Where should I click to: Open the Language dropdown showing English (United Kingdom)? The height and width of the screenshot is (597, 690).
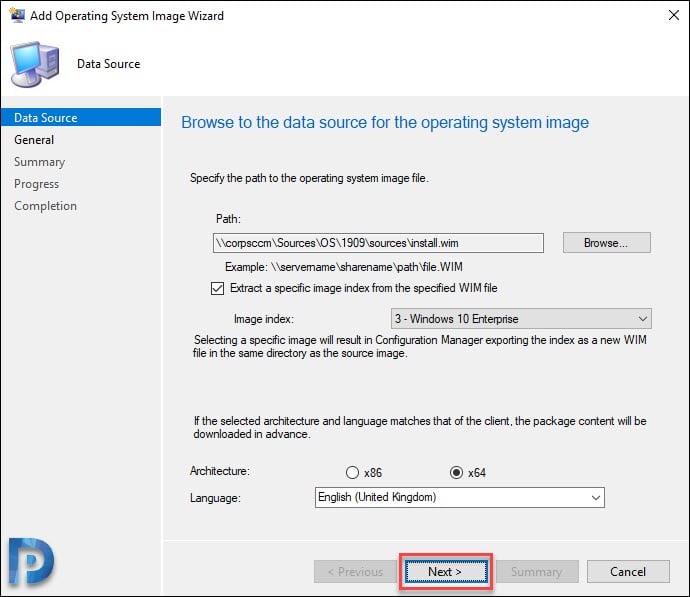pyautogui.click(x=459, y=498)
